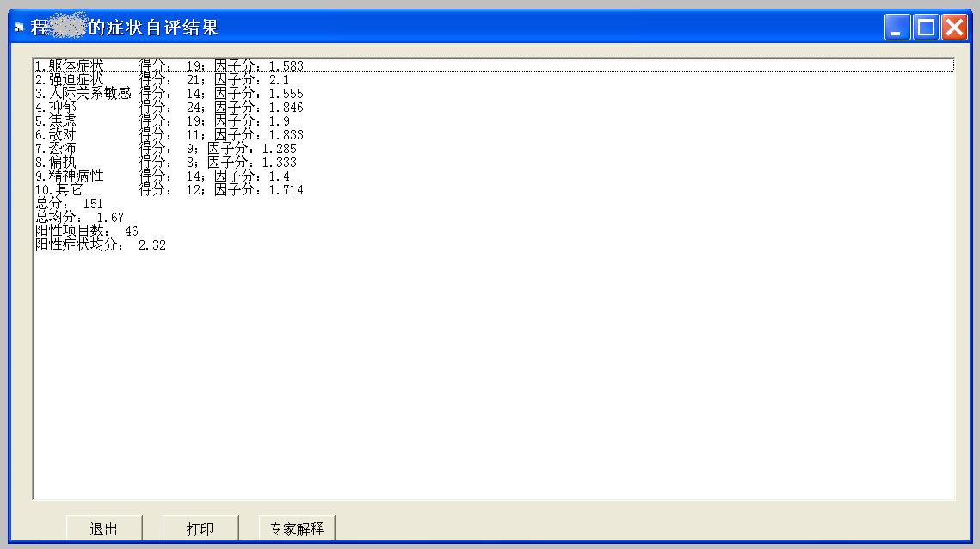Select the 阳性项目数 46 line
This screenshot has height=549, width=980.
coord(86,231)
